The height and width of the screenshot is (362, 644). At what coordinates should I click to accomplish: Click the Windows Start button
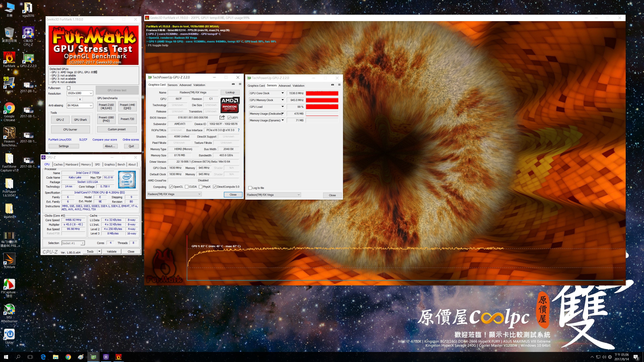pyautogui.click(x=6, y=357)
